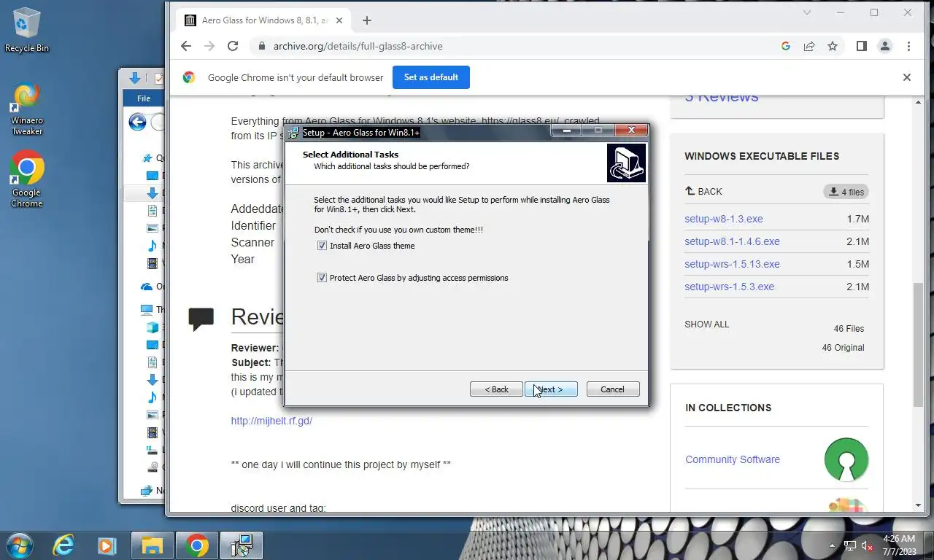The width and height of the screenshot is (934, 560).
Task: Switch to File Explorer on taskbar
Action: click(x=152, y=545)
